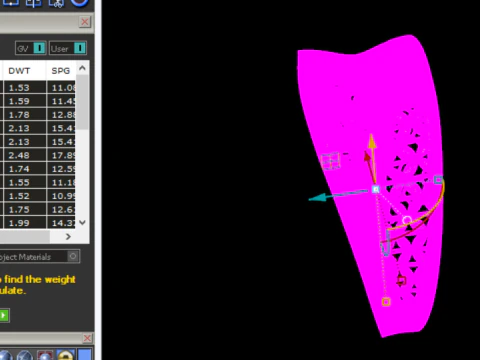Pick the red-framed gem material icon
Image resolution: width=480 pixels, height=360 pixels.
point(45,355)
